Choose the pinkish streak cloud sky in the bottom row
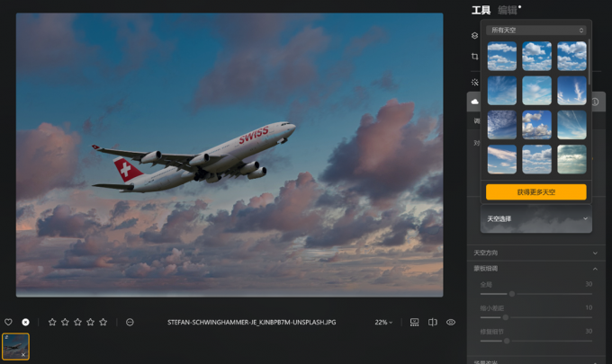 point(502,159)
